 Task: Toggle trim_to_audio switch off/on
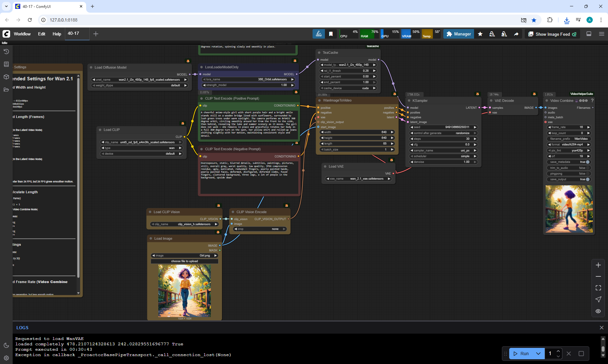[x=588, y=168]
